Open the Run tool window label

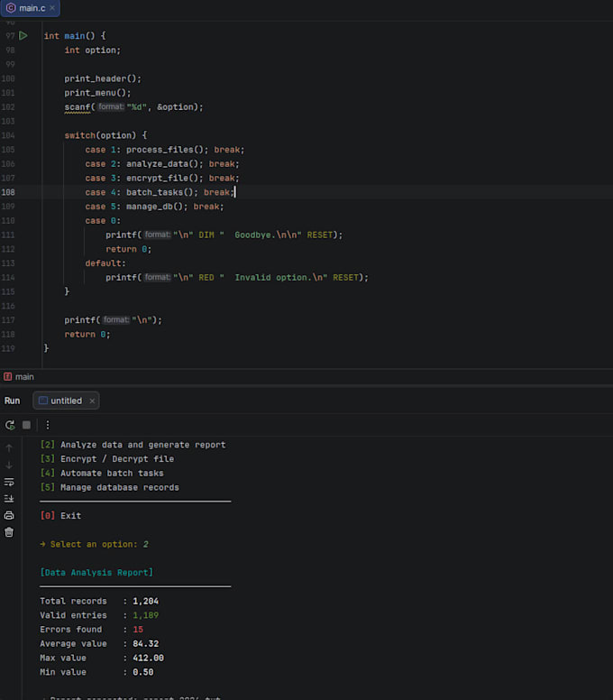12,401
